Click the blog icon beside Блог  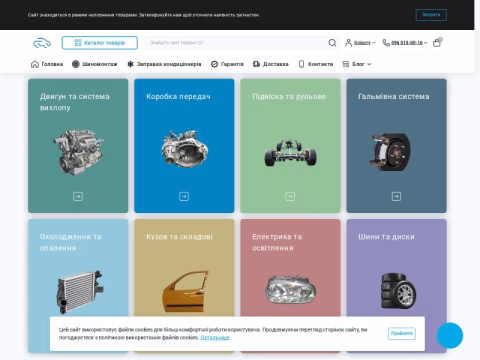point(346,64)
